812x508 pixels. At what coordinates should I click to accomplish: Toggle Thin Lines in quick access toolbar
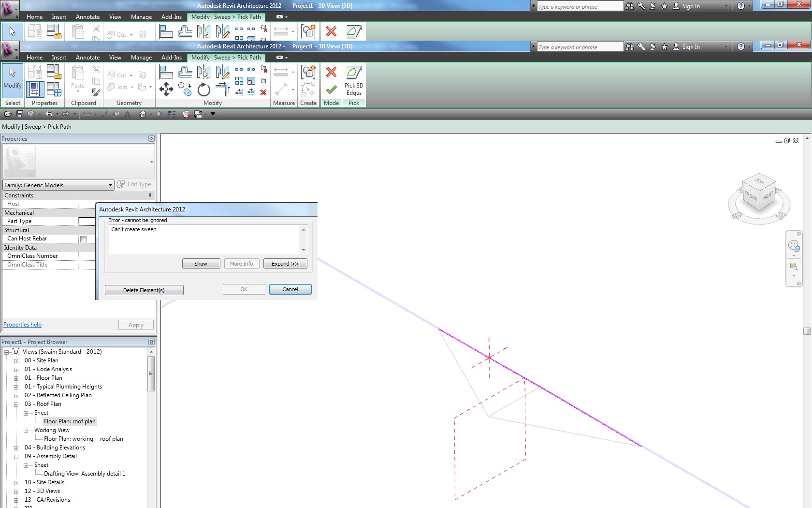click(171, 114)
